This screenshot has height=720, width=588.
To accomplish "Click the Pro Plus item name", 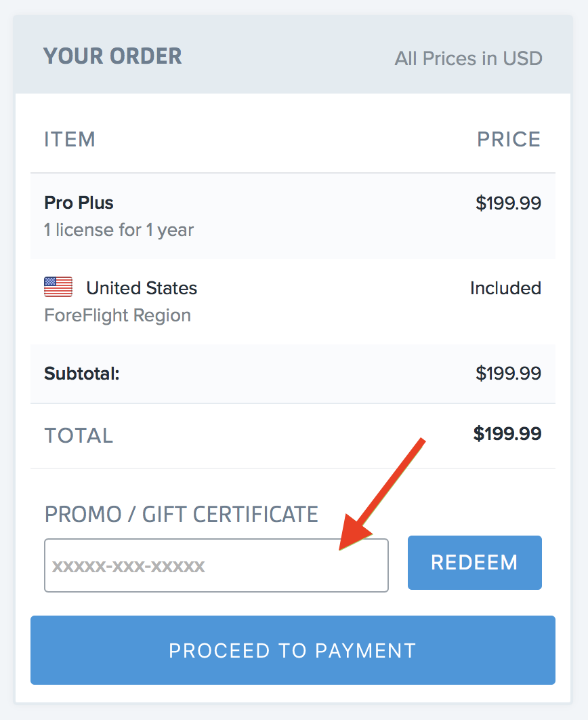I will (x=79, y=203).
